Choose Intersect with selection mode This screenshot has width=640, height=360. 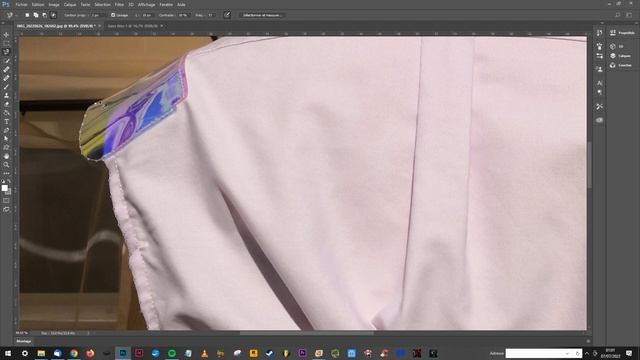[x=53, y=15]
